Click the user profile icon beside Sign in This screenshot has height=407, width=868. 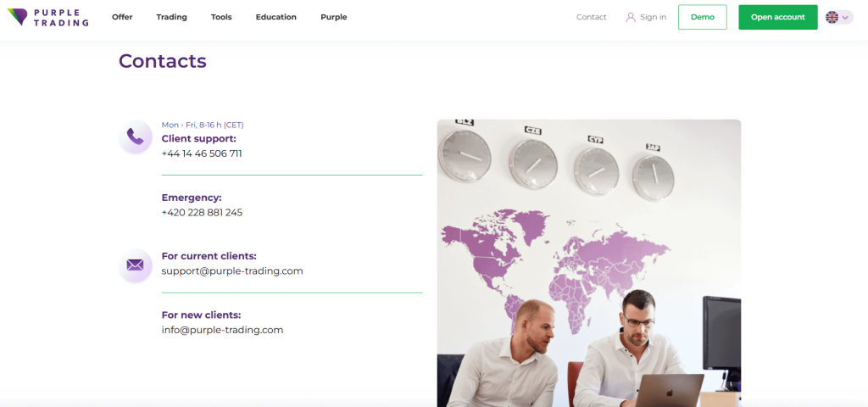(x=631, y=17)
